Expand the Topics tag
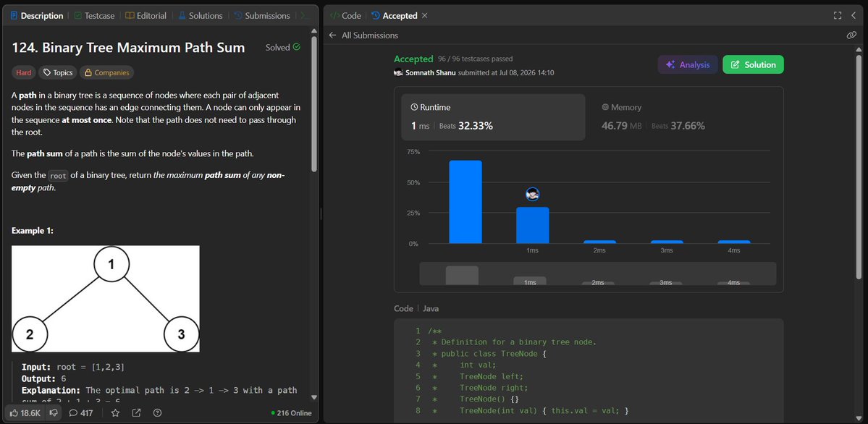 click(x=58, y=72)
